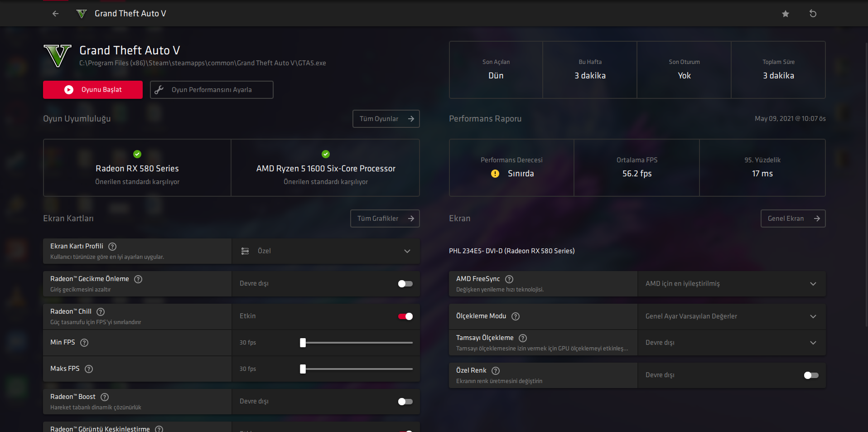This screenshot has width=868, height=432.
Task: Reset the game profile with the undo arrow
Action: pyautogui.click(x=813, y=14)
